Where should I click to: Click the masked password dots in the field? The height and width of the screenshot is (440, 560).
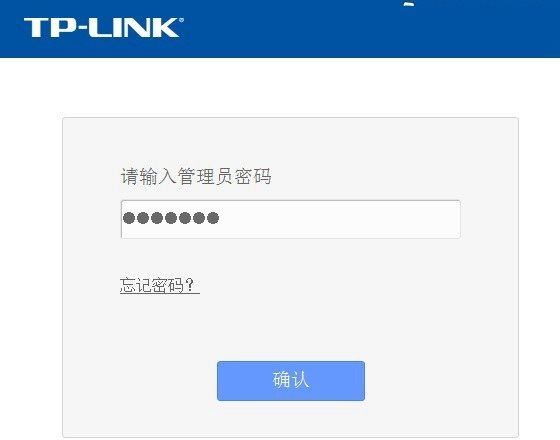tap(171, 218)
